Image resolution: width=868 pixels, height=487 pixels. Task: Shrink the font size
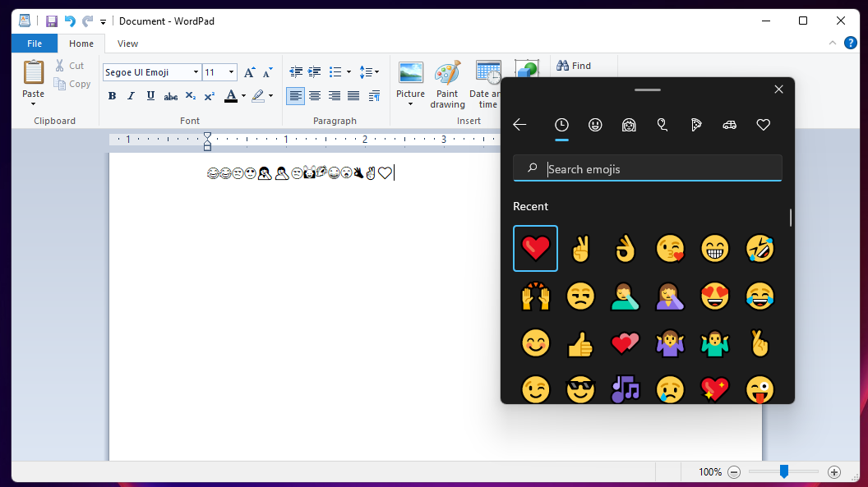click(267, 72)
